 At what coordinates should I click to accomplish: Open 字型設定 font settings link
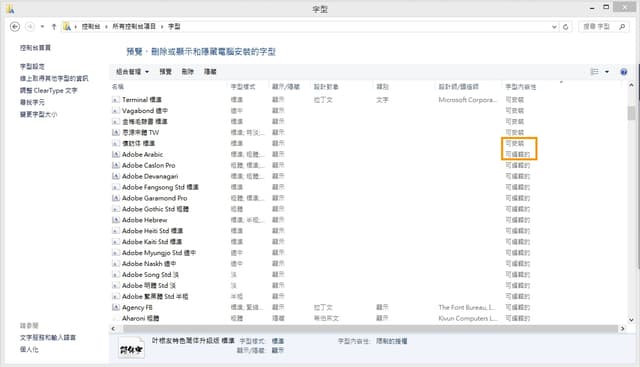pyautogui.click(x=32, y=66)
